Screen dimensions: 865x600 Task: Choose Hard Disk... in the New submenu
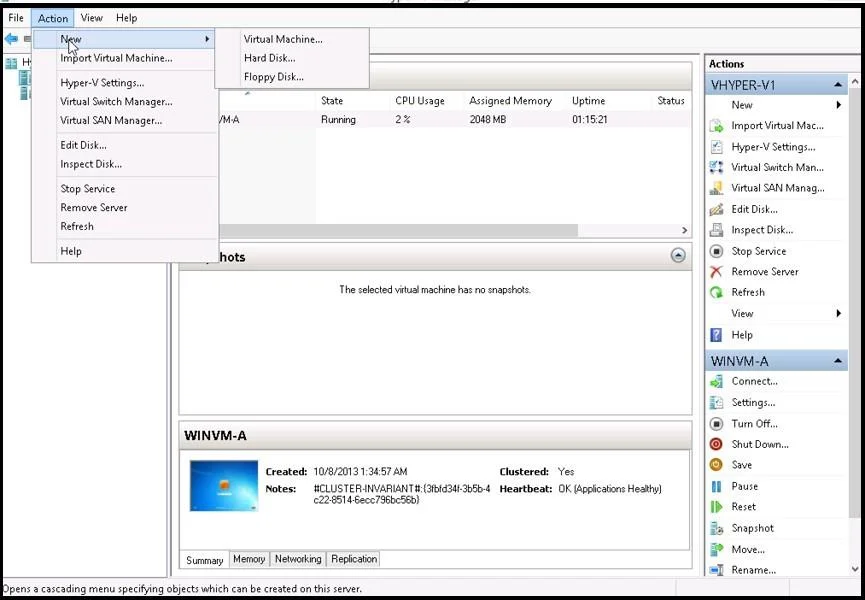(x=269, y=58)
